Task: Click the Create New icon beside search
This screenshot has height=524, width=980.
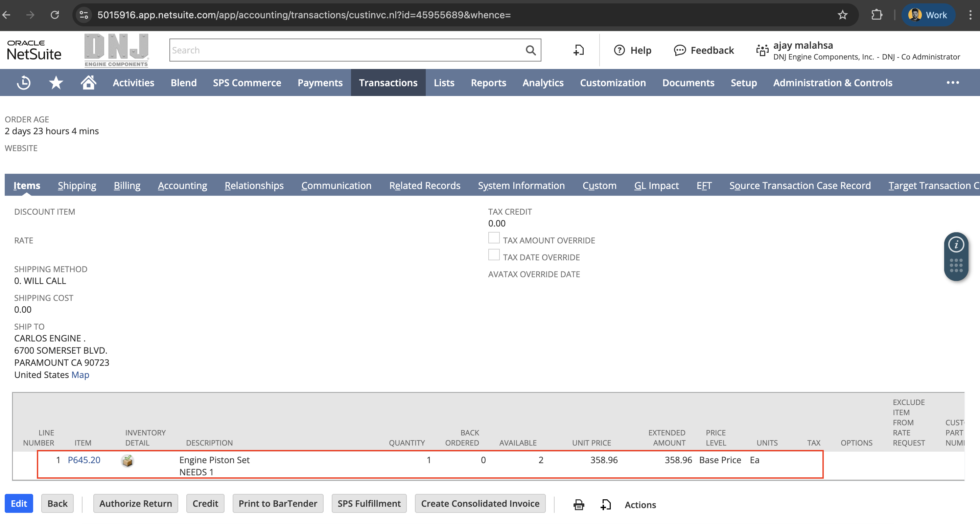Action: (x=579, y=50)
